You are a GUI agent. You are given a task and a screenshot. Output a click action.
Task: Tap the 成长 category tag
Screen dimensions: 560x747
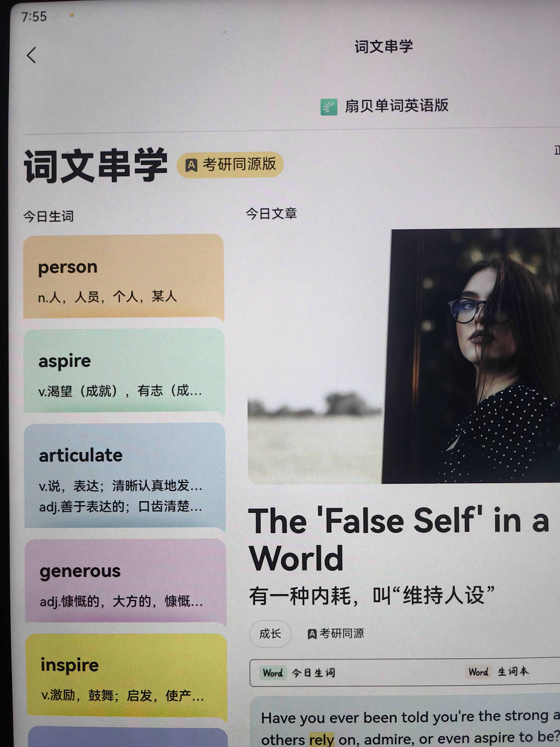[x=270, y=634]
